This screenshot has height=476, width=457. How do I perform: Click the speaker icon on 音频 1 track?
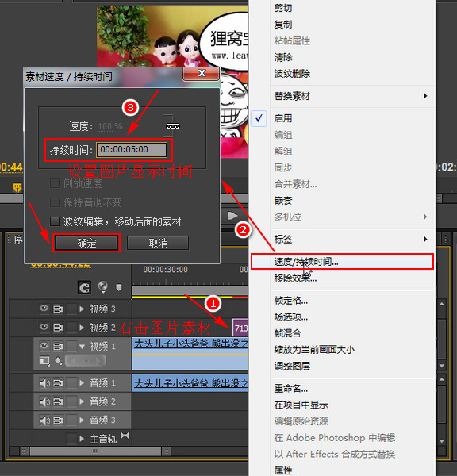coord(44,383)
